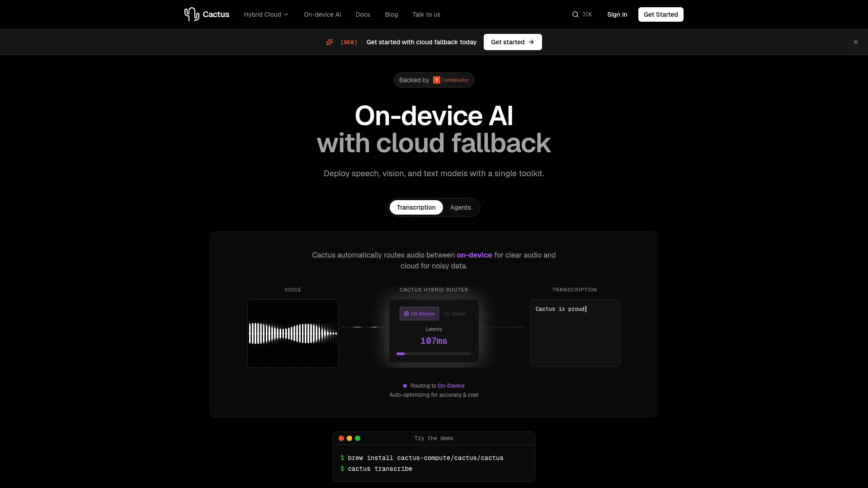This screenshot has height=488, width=868.
Task: Expand the Hybrid Cloud menu
Action: point(266,14)
